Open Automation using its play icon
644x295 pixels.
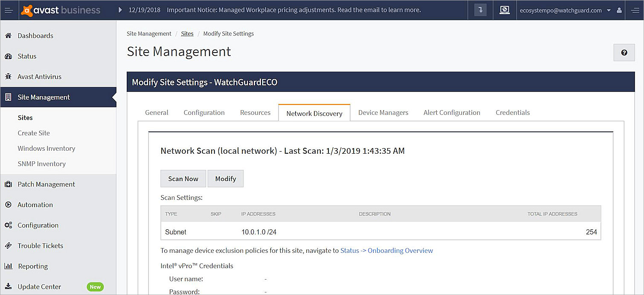tap(8, 204)
